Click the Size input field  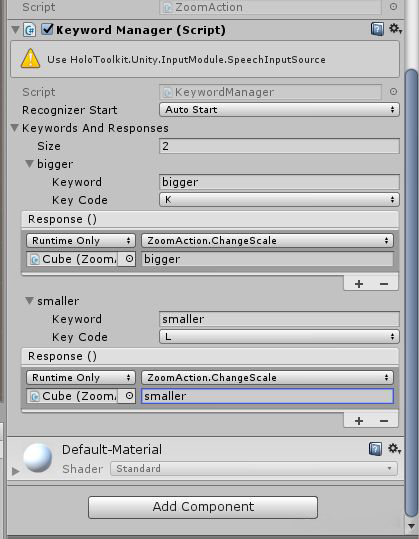click(279, 146)
